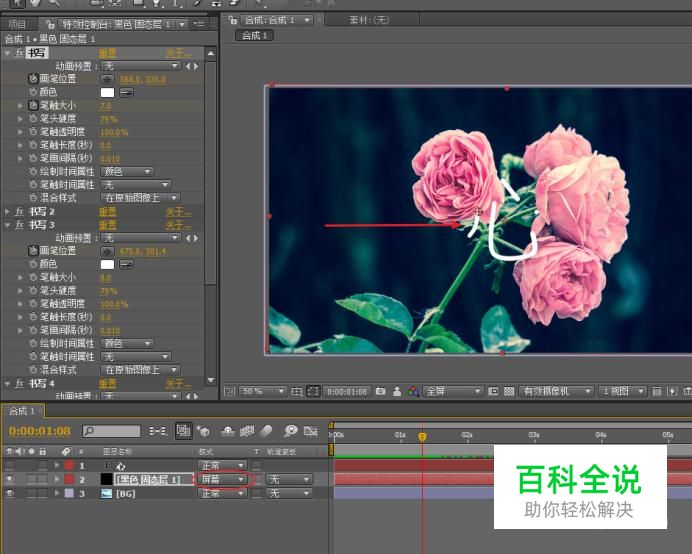The height and width of the screenshot is (554, 692).
Task: Open the 混合样式 dropdown in the 书写 3 effect
Action: [x=140, y=370]
